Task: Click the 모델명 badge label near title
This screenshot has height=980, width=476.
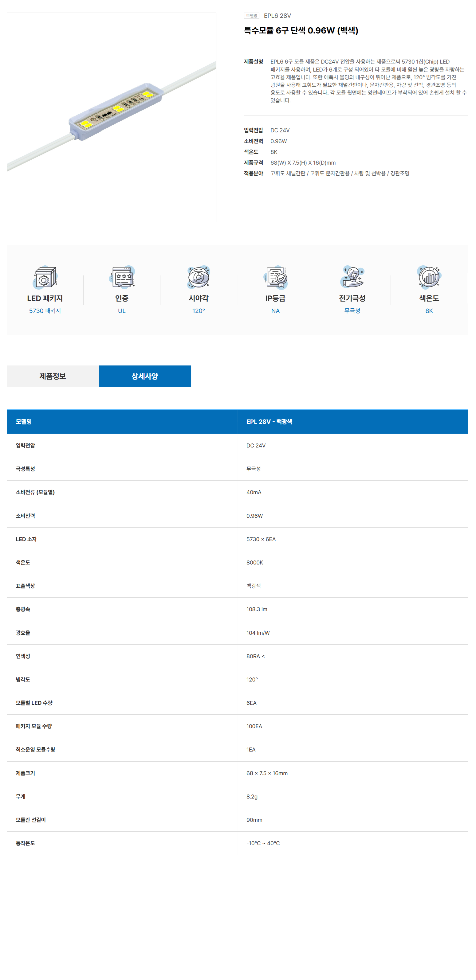Action: tap(251, 16)
